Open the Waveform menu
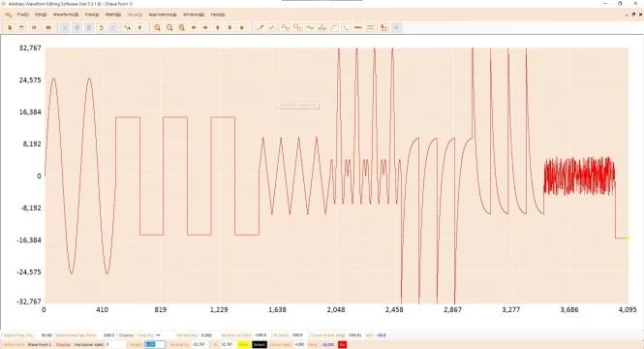This screenshot has width=644, height=349. click(x=65, y=15)
